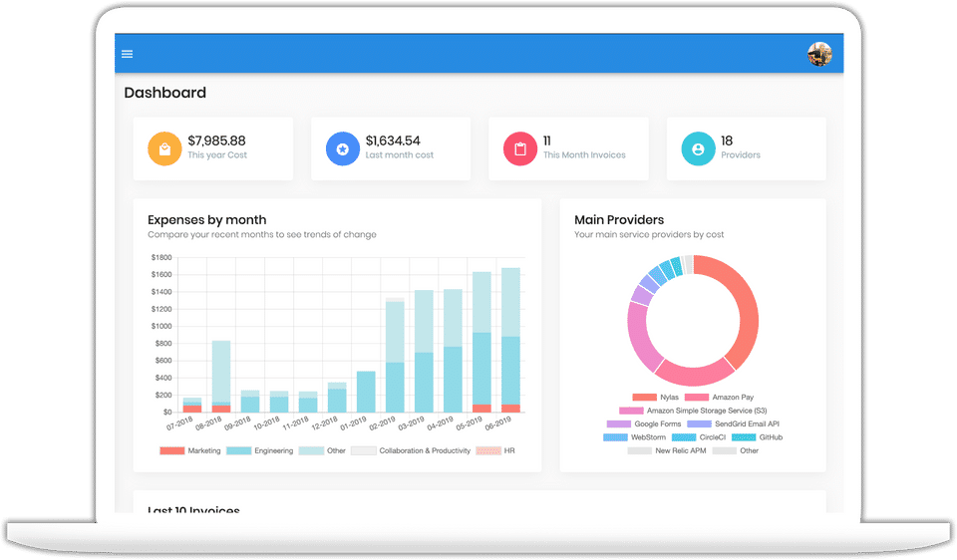957x560 pixels.
Task: Toggle the Collaboration & Productivity legend swatch
Action: pyautogui.click(x=364, y=450)
